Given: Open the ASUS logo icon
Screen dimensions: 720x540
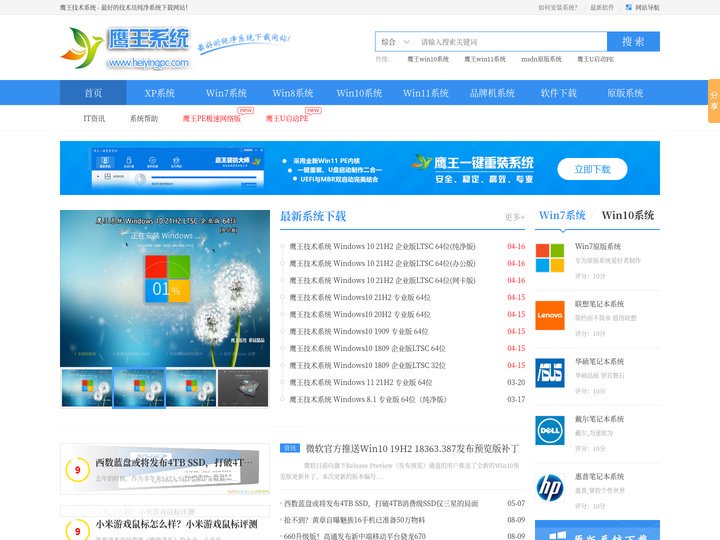Looking at the screenshot, I should point(550,373).
